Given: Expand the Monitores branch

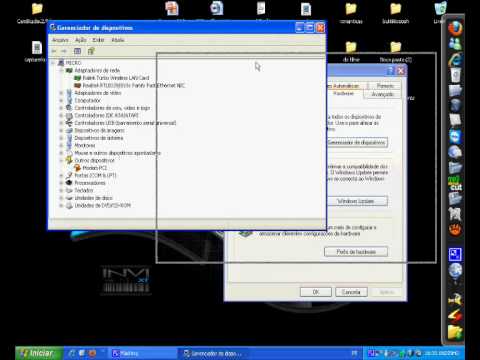Looking at the screenshot, I should click(x=61, y=145).
